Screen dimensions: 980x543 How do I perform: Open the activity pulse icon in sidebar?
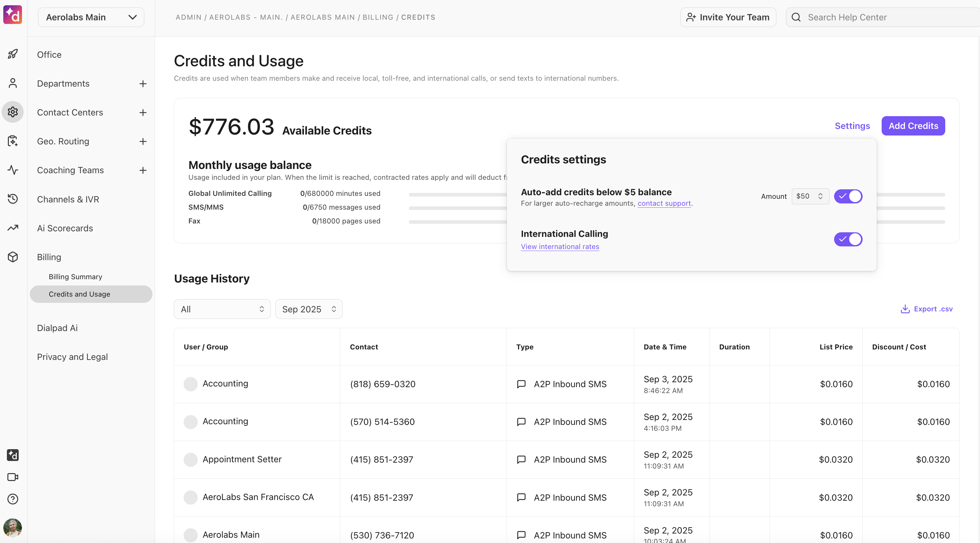[12, 170]
